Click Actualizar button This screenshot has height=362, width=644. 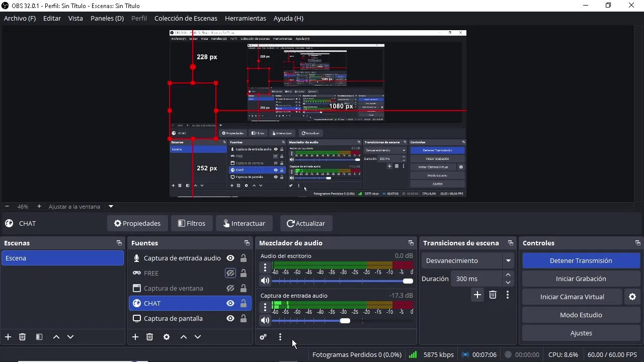click(x=306, y=223)
